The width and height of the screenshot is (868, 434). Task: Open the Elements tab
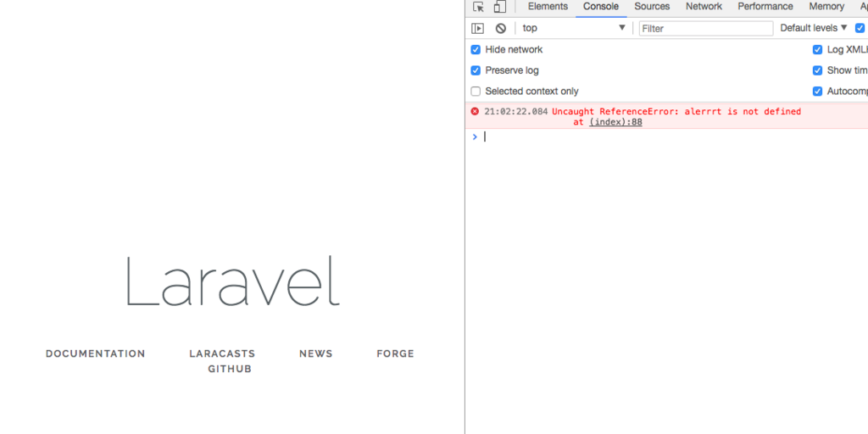pos(548,7)
